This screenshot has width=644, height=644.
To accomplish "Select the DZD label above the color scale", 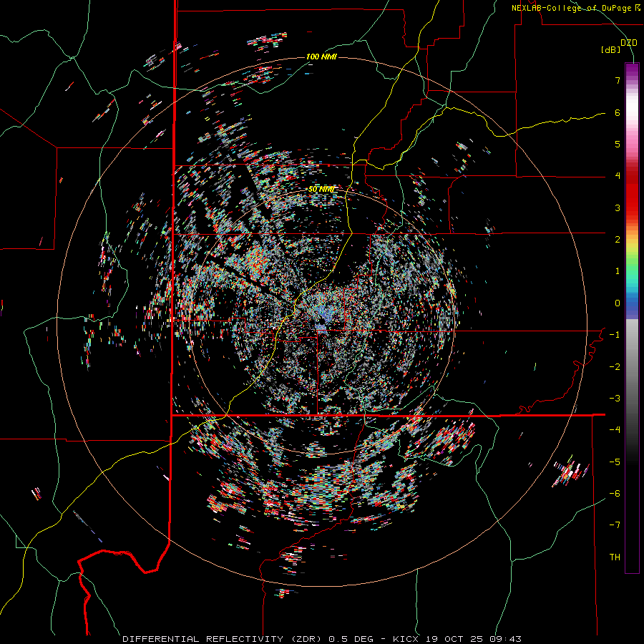I will (629, 43).
